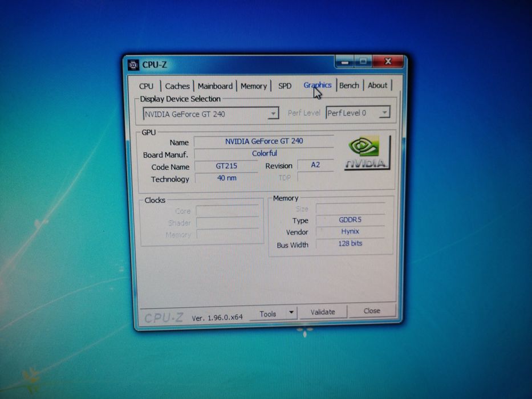Screen dimensions: 532x399
Task: Switch to the CPU tab
Action: [146, 86]
